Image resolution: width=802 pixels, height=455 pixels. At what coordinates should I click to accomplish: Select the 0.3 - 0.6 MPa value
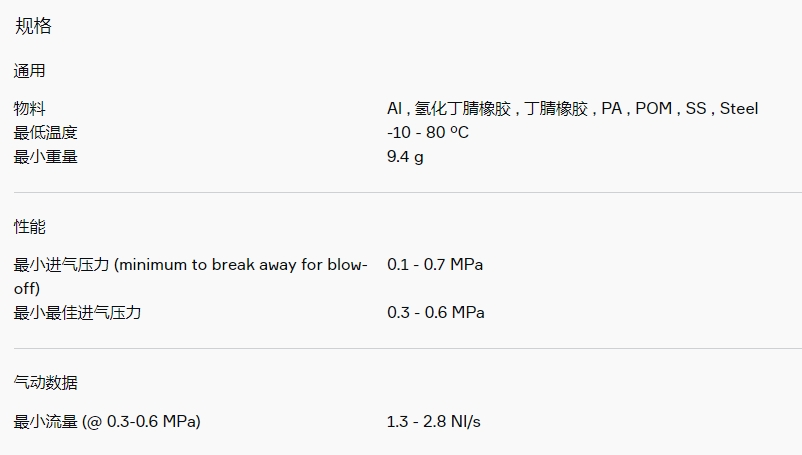[x=436, y=312]
